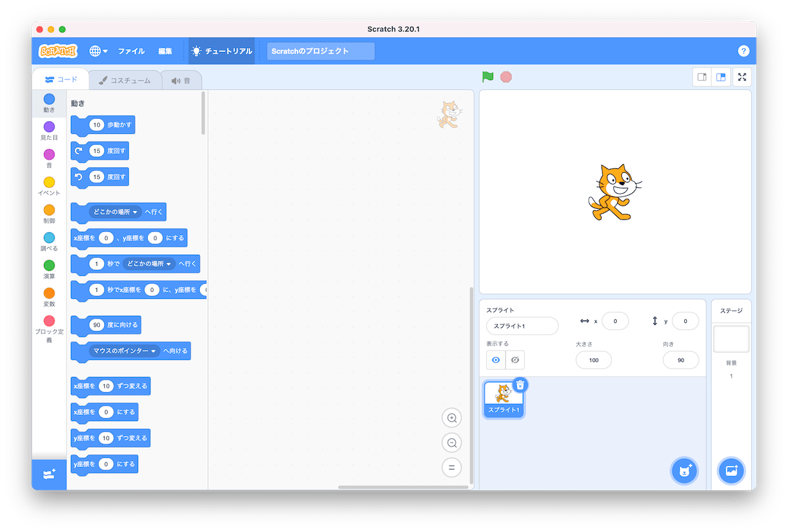Select the 演算 block category
788x532 pixels.
(49, 269)
